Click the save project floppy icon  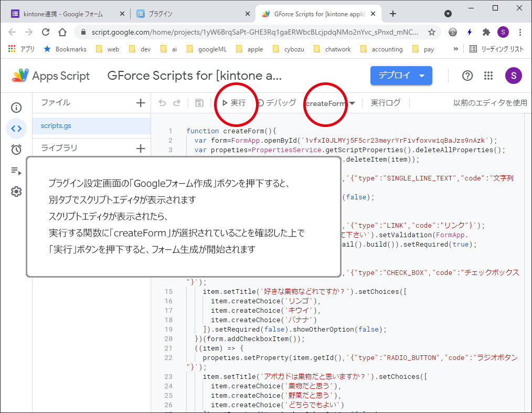tap(199, 103)
